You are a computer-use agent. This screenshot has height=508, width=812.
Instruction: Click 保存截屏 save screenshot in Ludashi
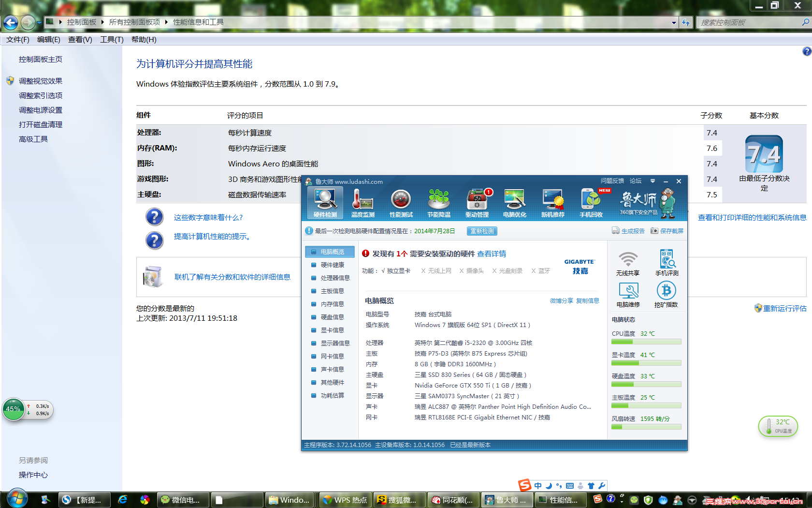(667, 231)
